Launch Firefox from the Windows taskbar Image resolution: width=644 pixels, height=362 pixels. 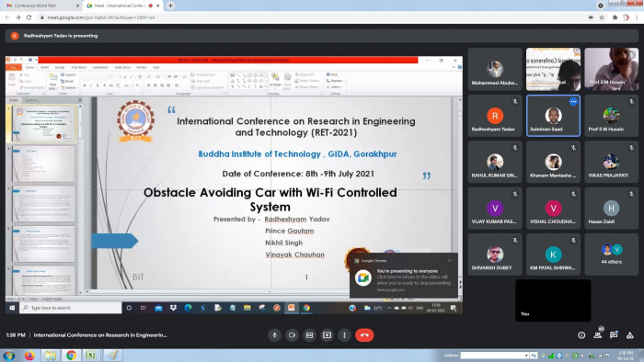[29, 356]
